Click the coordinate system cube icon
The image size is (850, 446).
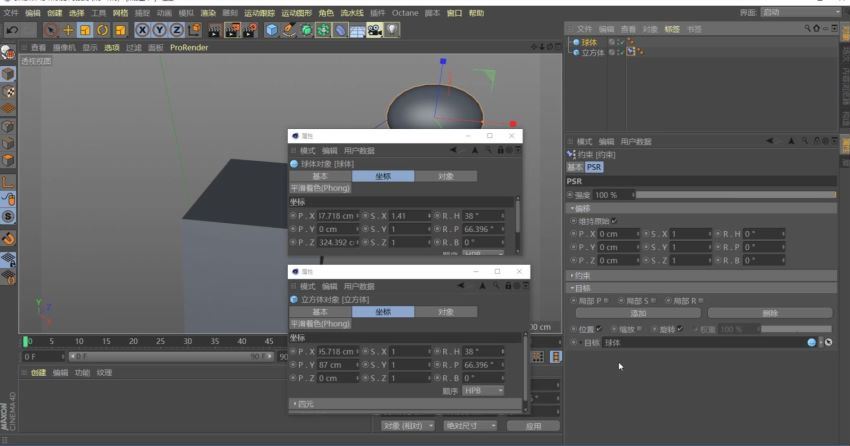(194, 30)
